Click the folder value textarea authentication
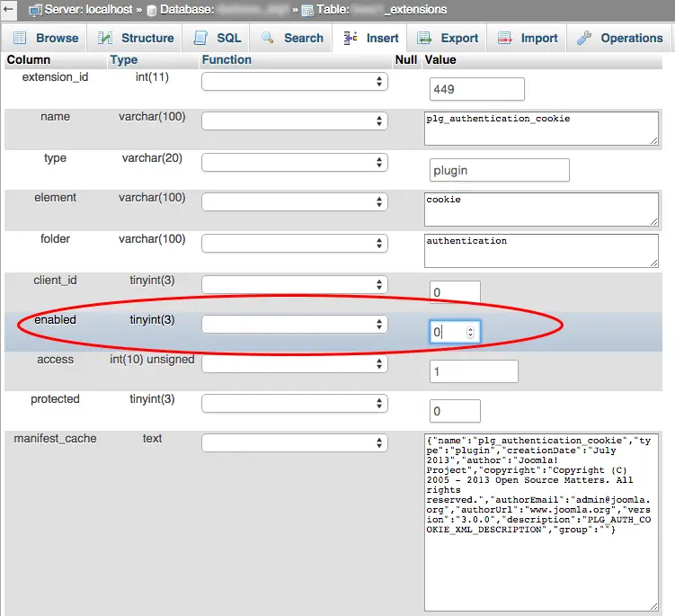 (541, 251)
